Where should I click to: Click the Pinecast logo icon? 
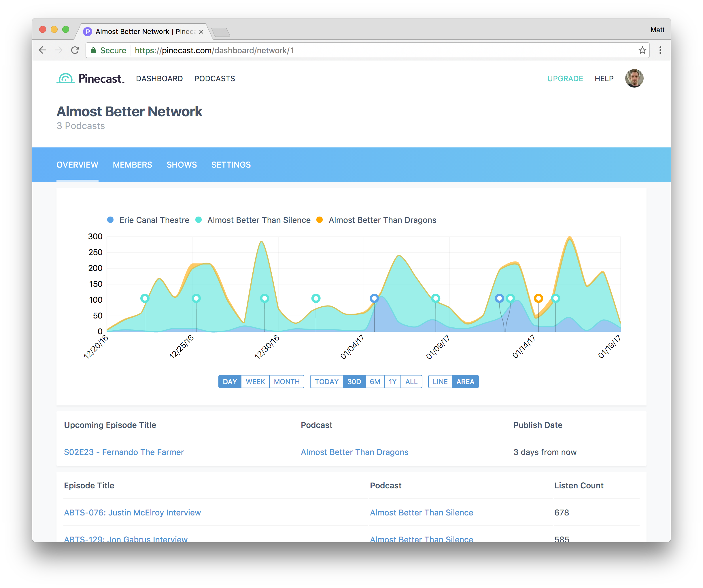(x=66, y=78)
